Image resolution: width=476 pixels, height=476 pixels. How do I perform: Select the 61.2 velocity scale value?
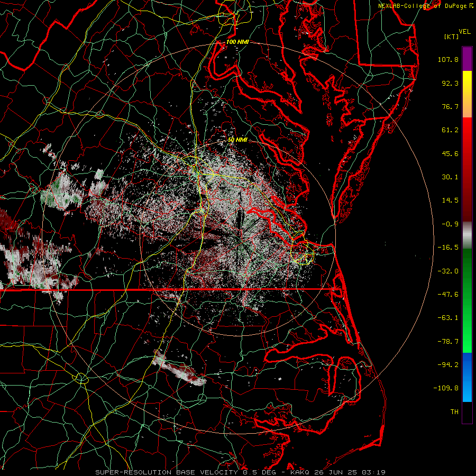pos(450,130)
